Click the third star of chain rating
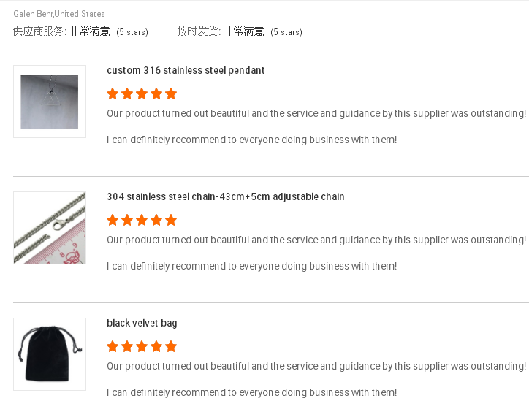529x420 pixels. pyautogui.click(x=142, y=220)
